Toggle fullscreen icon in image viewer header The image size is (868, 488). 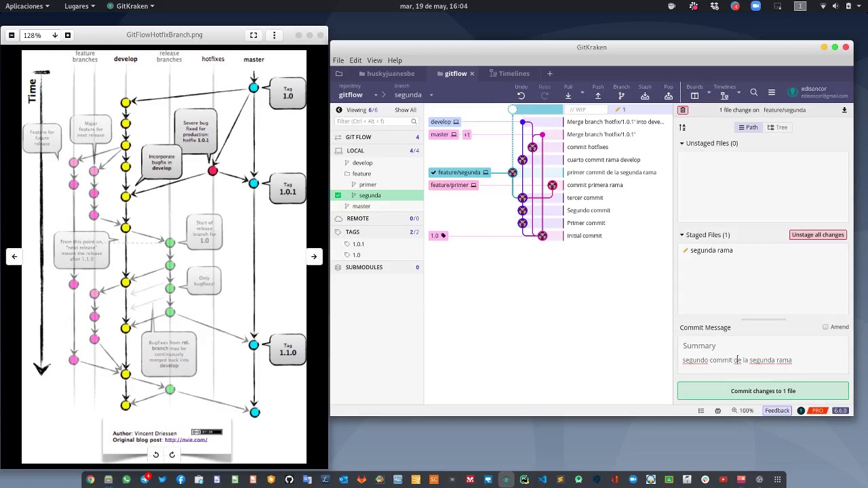(254, 35)
